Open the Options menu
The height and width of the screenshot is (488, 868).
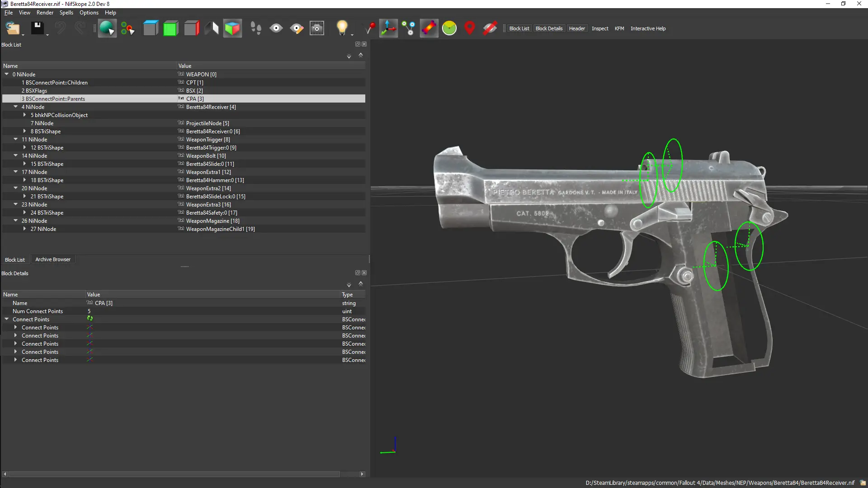point(89,13)
